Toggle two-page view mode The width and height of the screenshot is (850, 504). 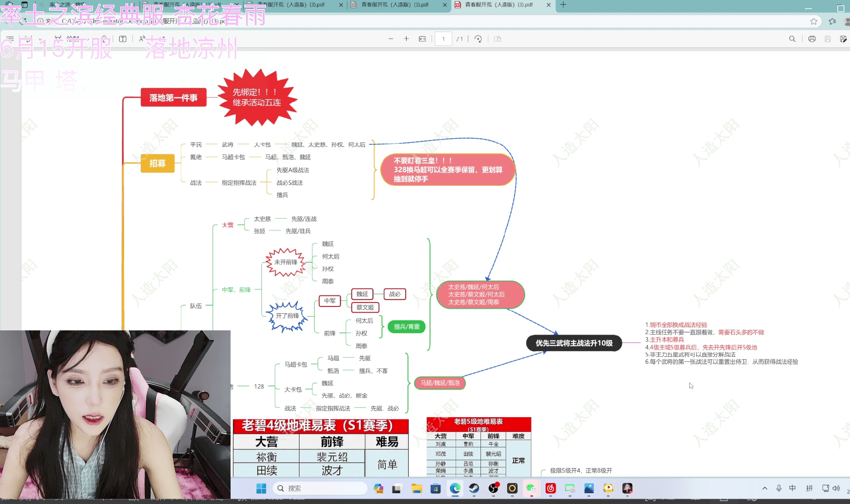(497, 38)
